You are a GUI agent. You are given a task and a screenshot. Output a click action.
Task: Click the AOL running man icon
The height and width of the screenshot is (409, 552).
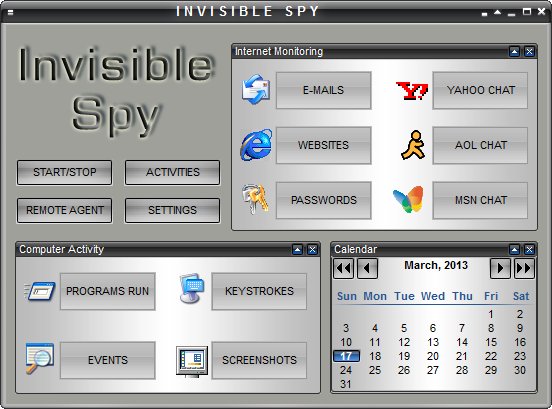(413, 145)
